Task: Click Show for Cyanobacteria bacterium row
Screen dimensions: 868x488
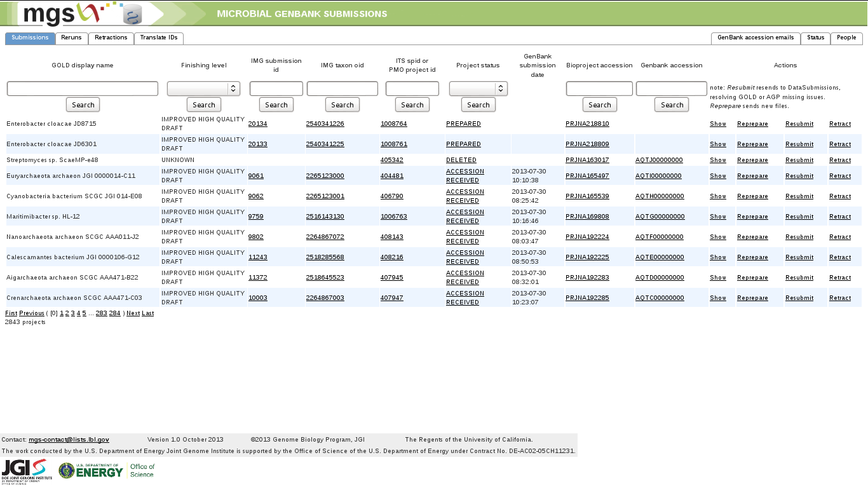Action: [718, 196]
